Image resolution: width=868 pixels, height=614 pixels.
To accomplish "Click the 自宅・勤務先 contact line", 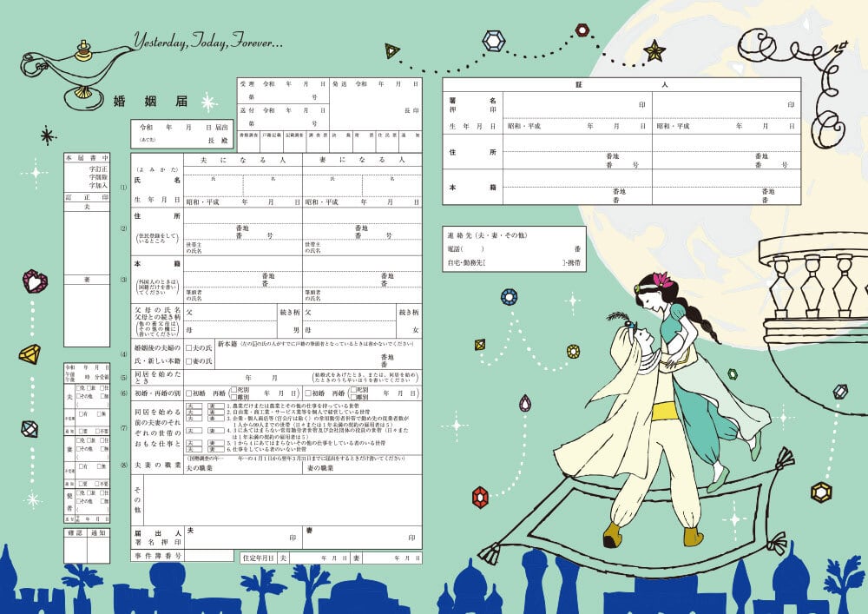I will [514, 263].
